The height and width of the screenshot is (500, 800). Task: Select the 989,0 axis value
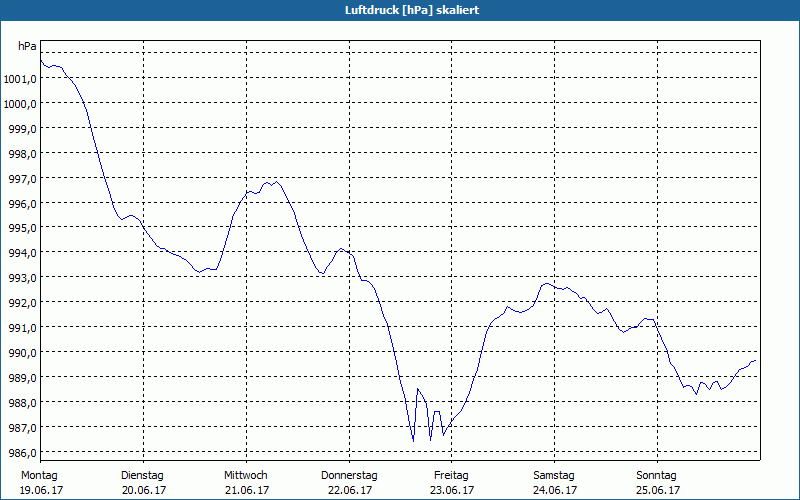(22, 378)
